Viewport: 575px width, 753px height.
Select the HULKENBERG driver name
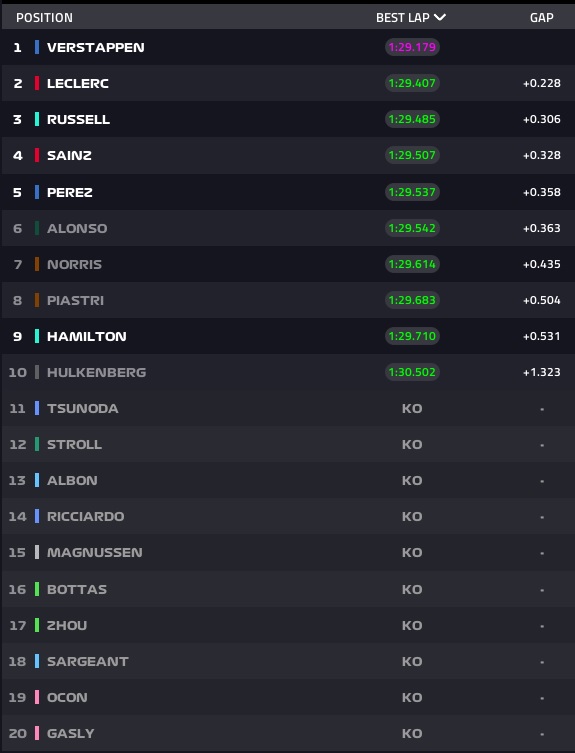pyautogui.click(x=97, y=373)
